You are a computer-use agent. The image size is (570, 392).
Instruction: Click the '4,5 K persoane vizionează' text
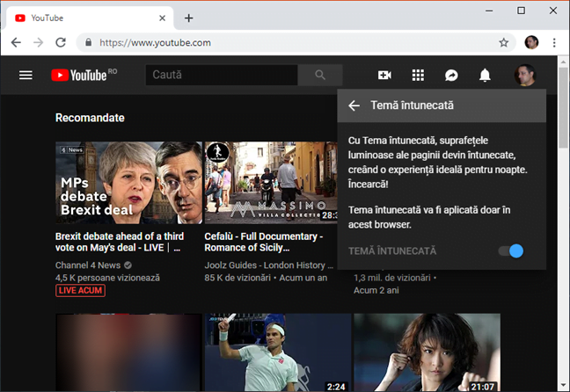107,278
